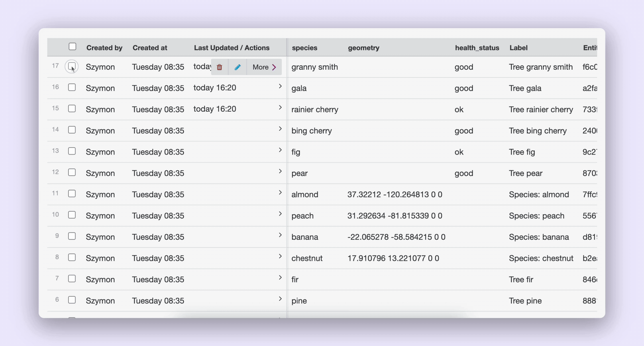Click the Label column header
This screenshot has width=644, height=346.
point(518,48)
